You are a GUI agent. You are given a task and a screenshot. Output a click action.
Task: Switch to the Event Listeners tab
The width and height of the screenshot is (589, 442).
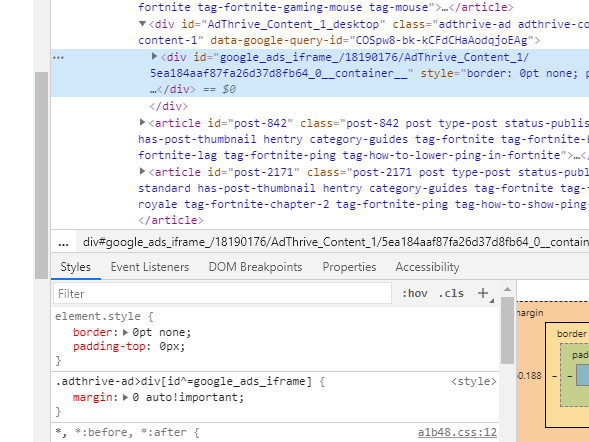pyautogui.click(x=150, y=267)
